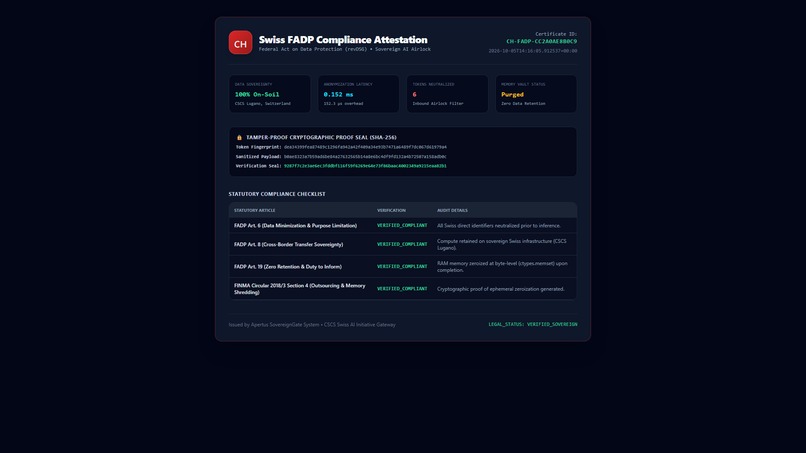The image size is (806, 453).
Task: Click the 'Compute retained on sovereign Swiss infrastructure' detail
Action: (x=502, y=244)
